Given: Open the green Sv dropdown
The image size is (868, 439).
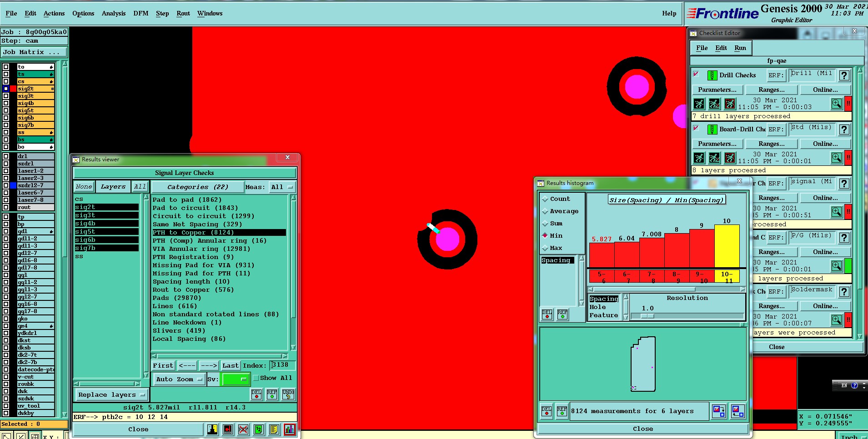Looking at the screenshot, I should 235,379.
